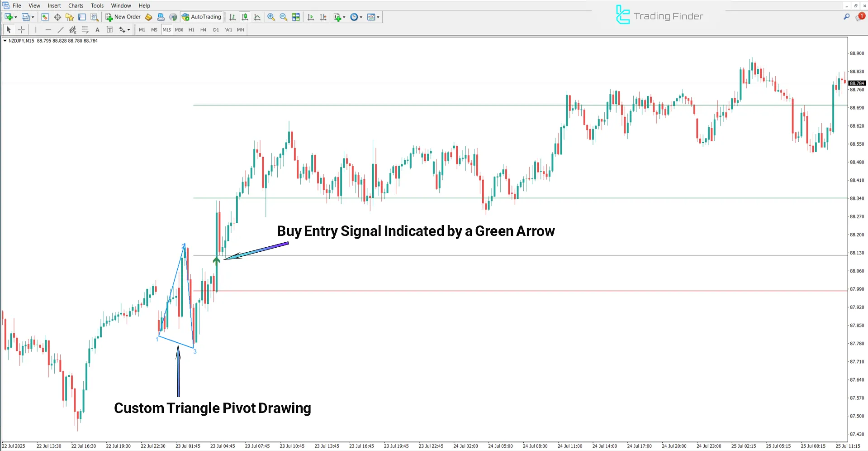Switch to M30 timeframe
The image size is (868, 451).
point(179,30)
